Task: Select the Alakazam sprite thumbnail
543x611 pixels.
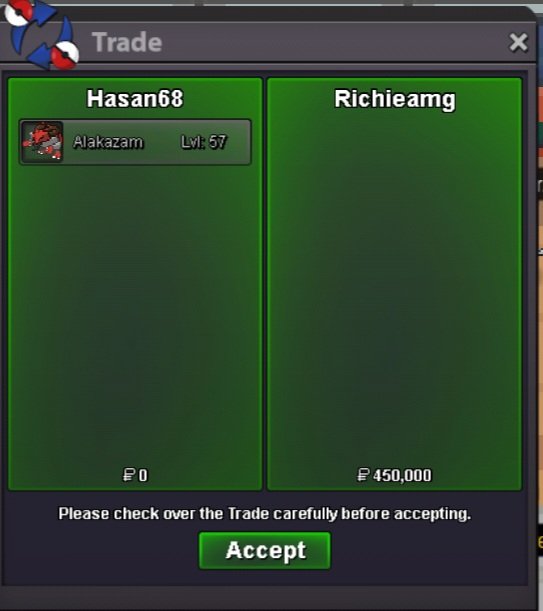Action: tap(42, 141)
